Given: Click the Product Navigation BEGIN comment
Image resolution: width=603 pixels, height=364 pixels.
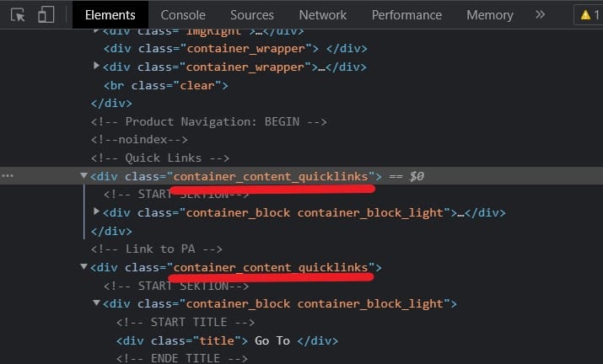Looking at the screenshot, I should [209, 122].
